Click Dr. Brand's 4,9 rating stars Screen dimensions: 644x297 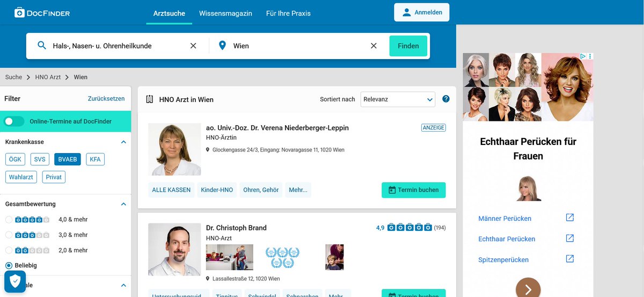(409, 228)
